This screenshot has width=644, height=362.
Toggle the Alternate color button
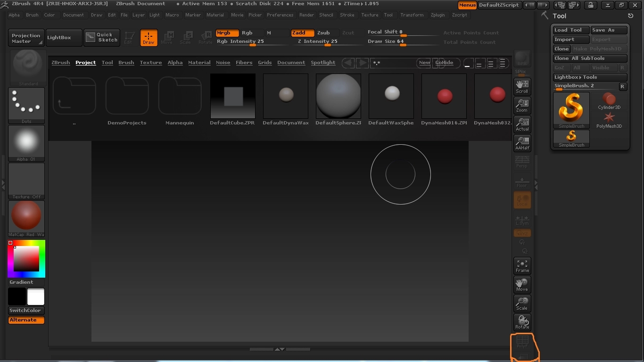point(26,320)
